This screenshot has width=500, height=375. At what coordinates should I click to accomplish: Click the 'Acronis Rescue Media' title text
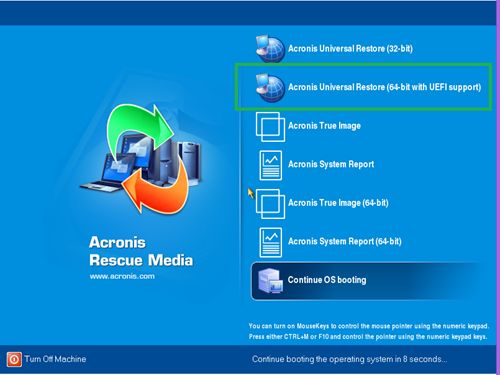point(141,251)
